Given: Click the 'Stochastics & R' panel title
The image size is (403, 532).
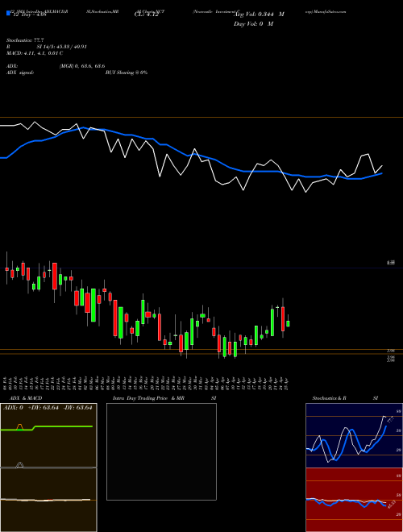Looking at the screenshot, I should click(x=330, y=398).
